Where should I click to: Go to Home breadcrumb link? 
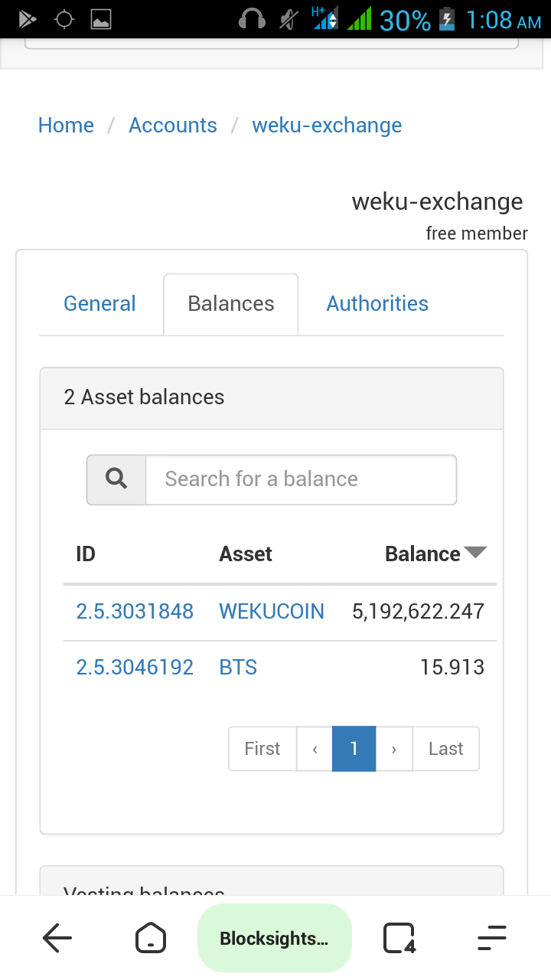point(66,126)
